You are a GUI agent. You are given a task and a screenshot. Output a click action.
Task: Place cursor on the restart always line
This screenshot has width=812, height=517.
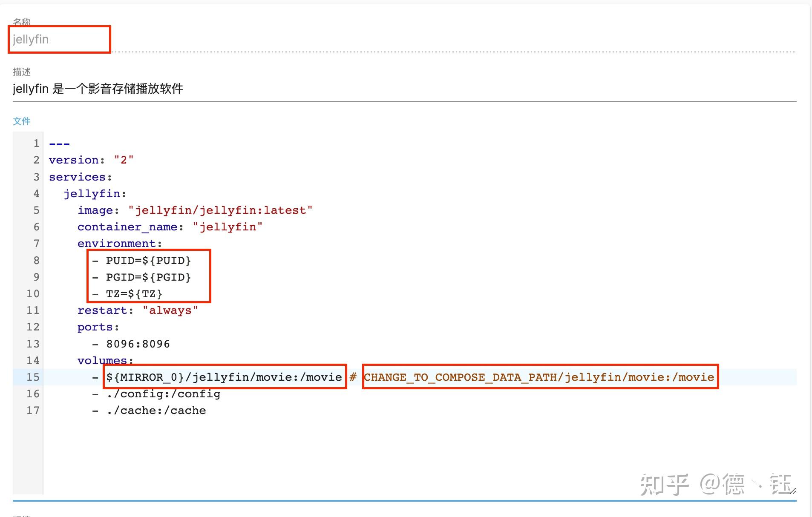point(138,310)
